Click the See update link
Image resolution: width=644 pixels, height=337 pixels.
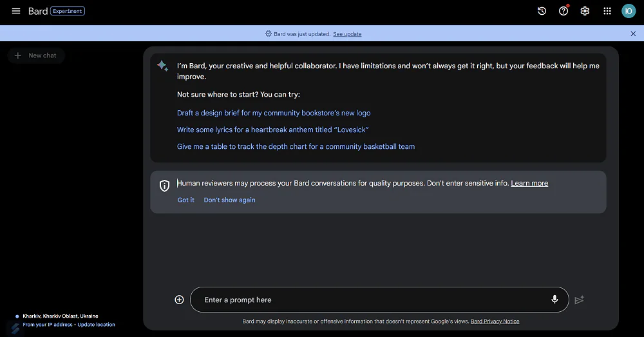coord(347,34)
